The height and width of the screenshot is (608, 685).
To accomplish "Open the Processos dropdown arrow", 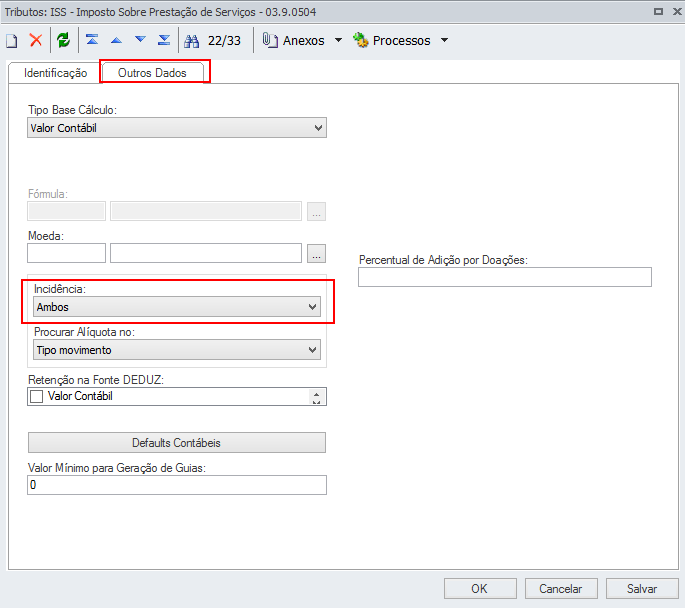I will [444, 40].
